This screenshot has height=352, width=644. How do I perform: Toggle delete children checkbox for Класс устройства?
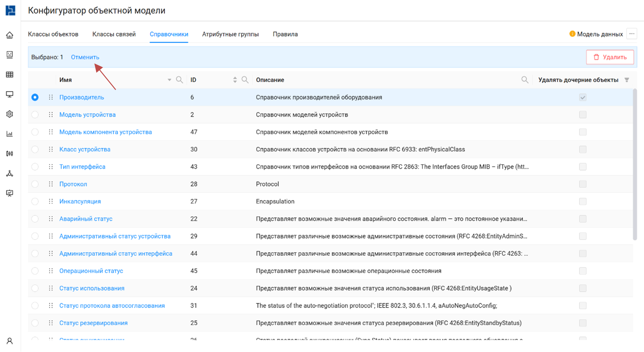point(583,149)
